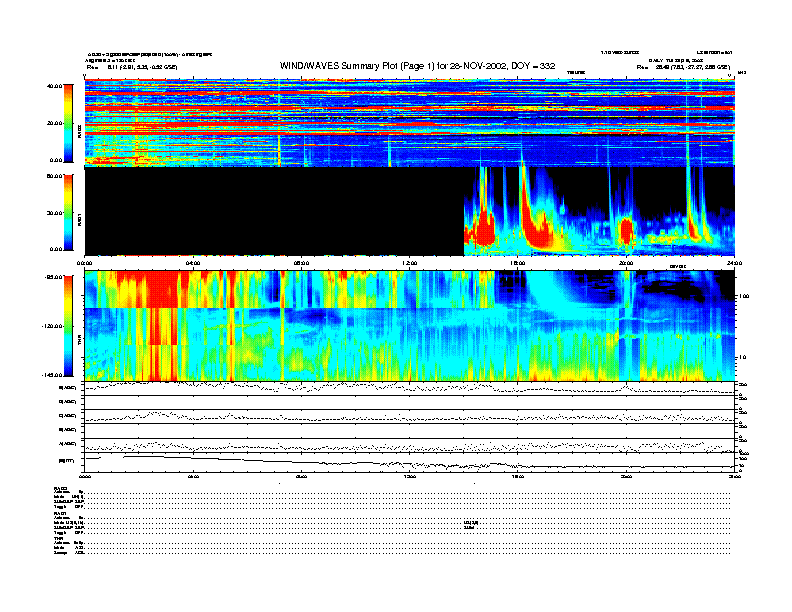Viewport: 792px width, 612px height.
Task: Click the RAD1 mode change annotation in status rows
Action: (470, 525)
